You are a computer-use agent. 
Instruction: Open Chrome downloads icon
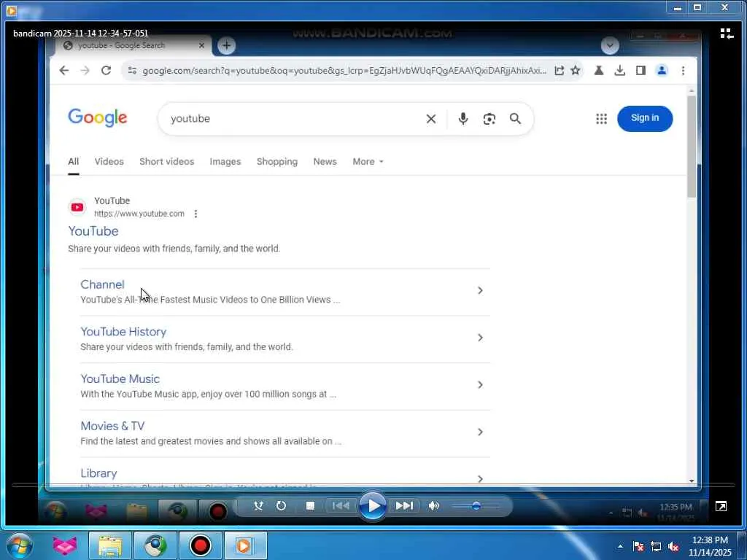tap(620, 71)
